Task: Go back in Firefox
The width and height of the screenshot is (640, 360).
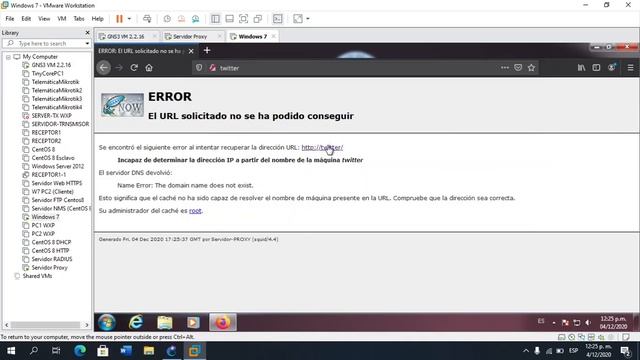Action: (x=104, y=68)
